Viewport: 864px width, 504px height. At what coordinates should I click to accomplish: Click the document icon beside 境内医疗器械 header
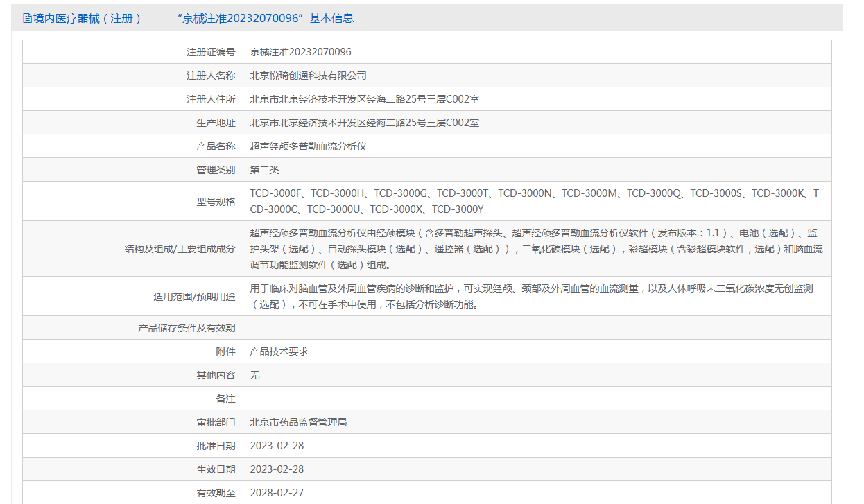click(x=28, y=19)
